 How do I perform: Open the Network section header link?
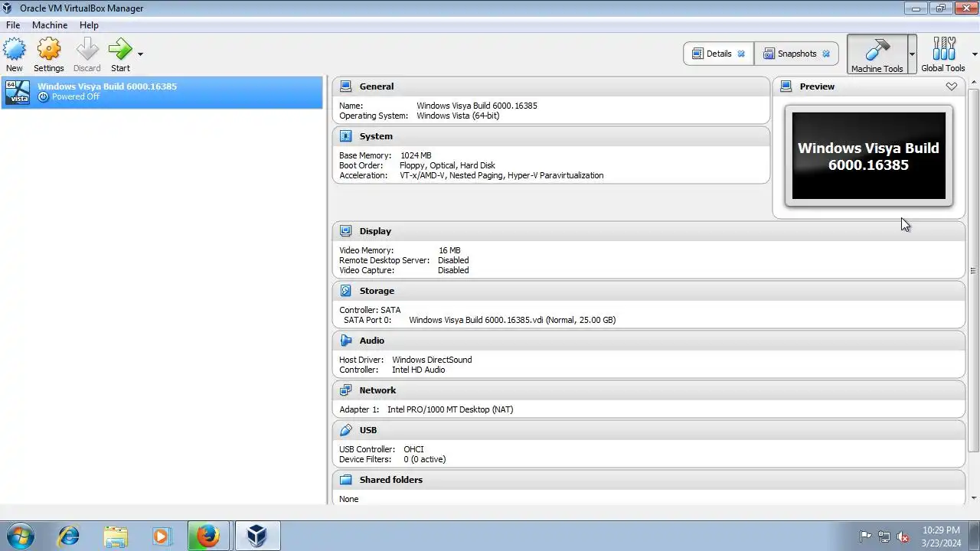click(377, 390)
